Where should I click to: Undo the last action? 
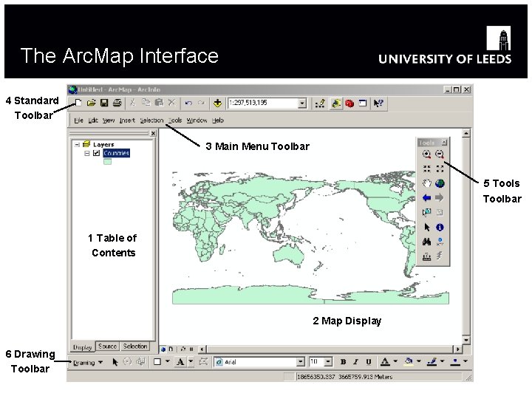(x=188, y=103)
